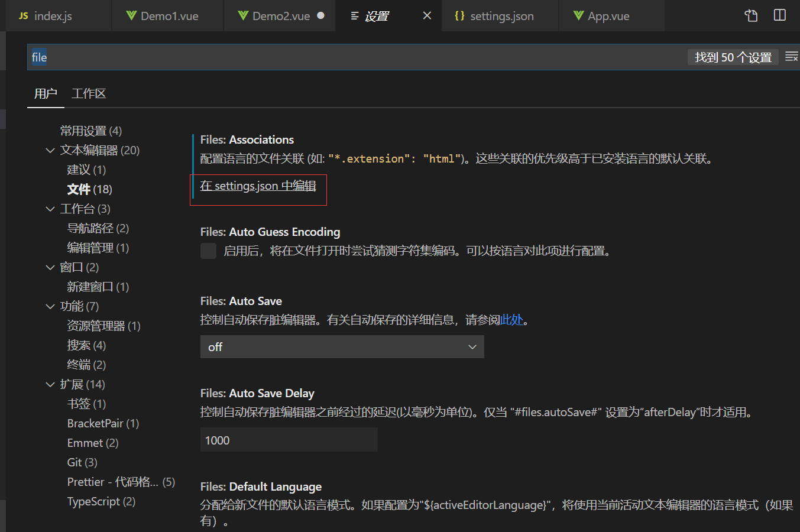The width and height of the screenshot is (800, 532).
Task: Switch to the Demo1.vue editor tab
Action: (167, 16)
